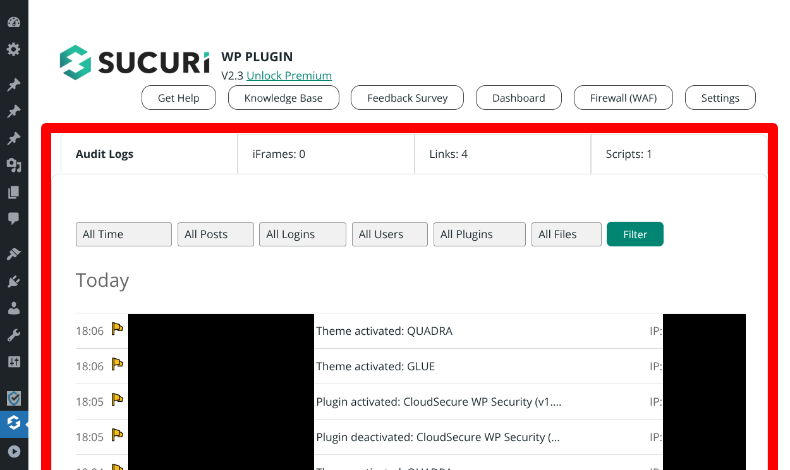Open the All Posts filter dropdown
Screen dimensions: 790x470
pos(216,234)
